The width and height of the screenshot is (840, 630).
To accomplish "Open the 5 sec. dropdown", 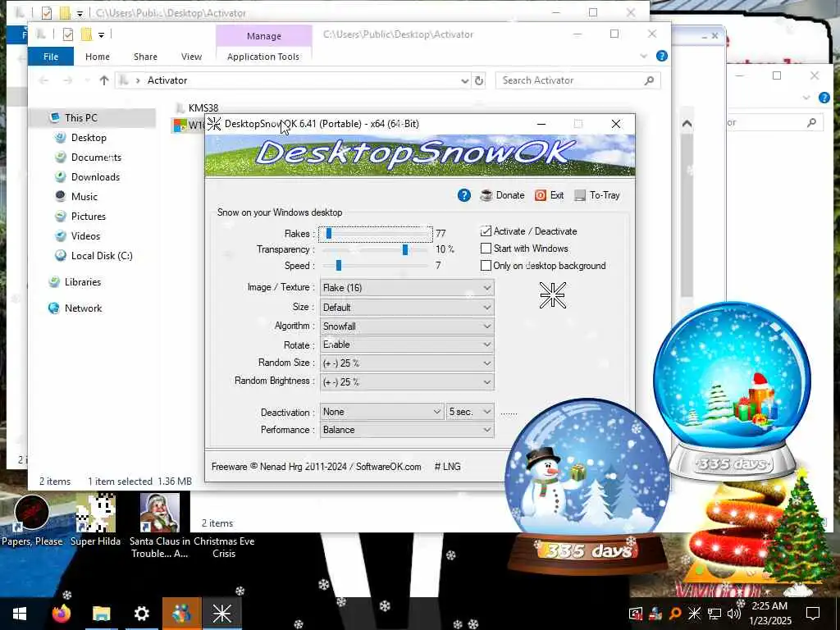I will click(470, 412).
